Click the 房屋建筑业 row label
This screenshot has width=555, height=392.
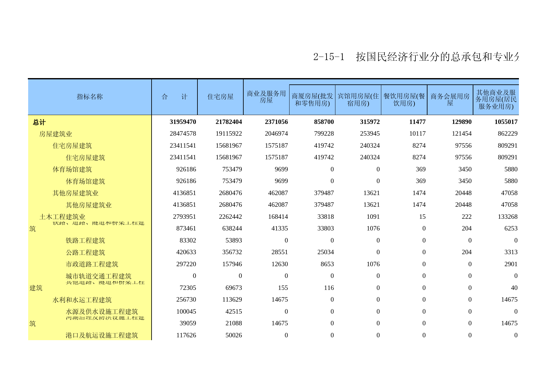click(56, 134)
